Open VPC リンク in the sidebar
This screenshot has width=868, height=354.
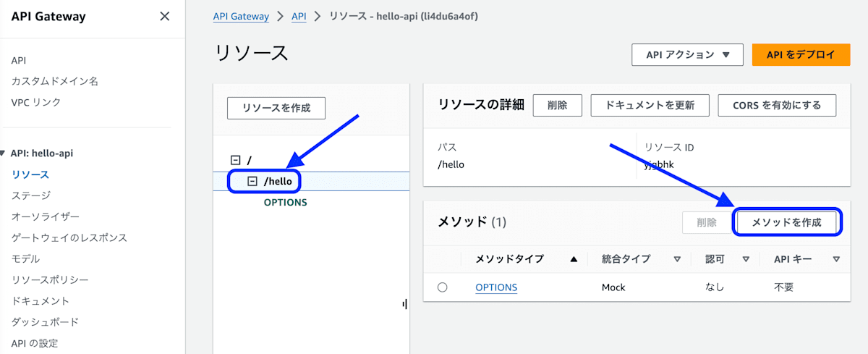[x=36, y=102]
